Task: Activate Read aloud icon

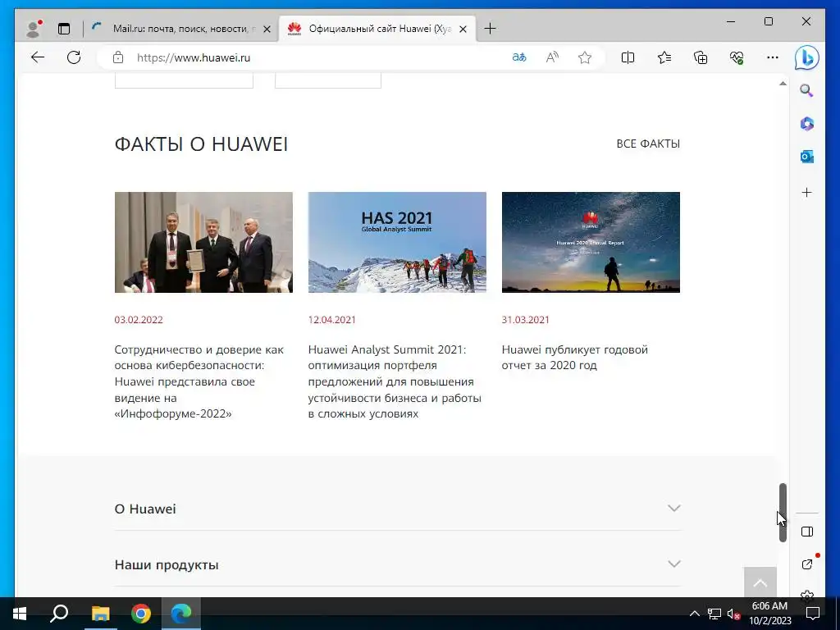Action: (552, 57)
